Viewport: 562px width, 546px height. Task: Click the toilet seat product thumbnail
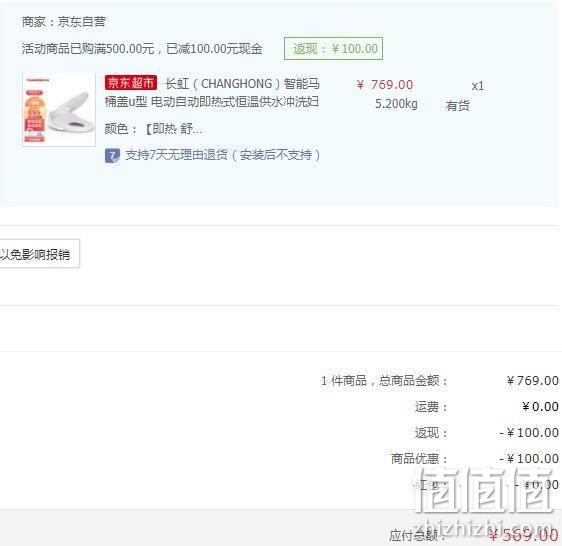(59, 110)
